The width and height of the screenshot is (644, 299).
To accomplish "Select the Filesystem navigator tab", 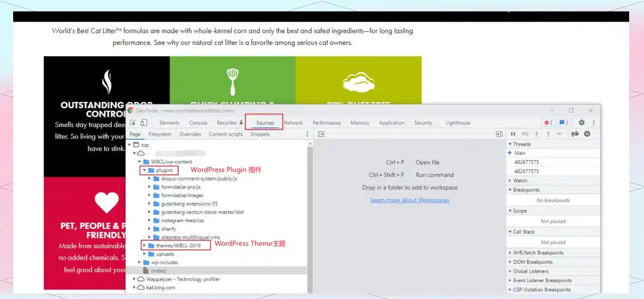I will tap(160, 134).
